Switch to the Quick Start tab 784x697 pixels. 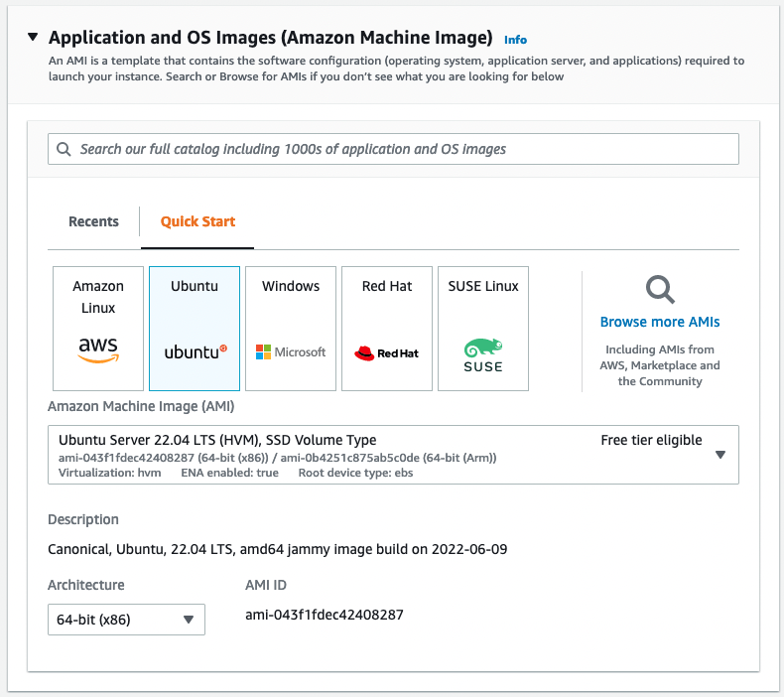197,221
